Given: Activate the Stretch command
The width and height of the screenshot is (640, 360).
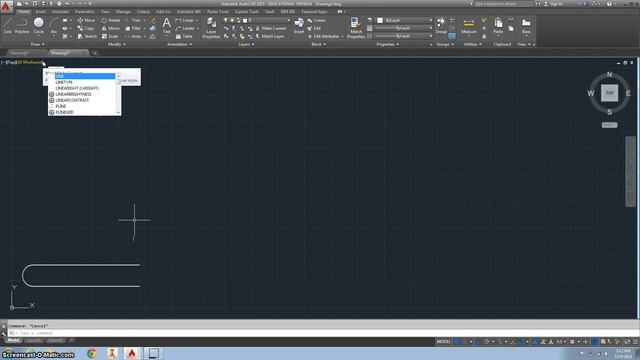Looking at the screenshot, I should tap(87, 36).
